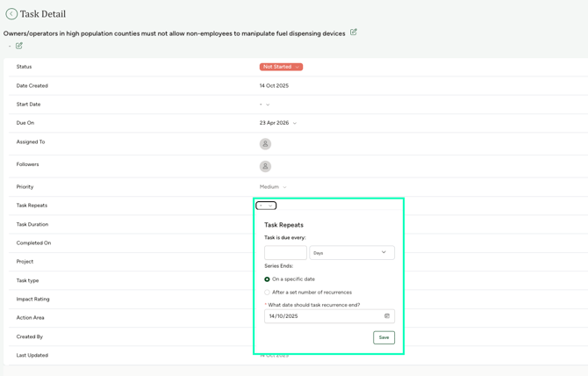Open the Assigned To person avatar
This screenshot has height=376, width=588.
(x=265, y=144)
